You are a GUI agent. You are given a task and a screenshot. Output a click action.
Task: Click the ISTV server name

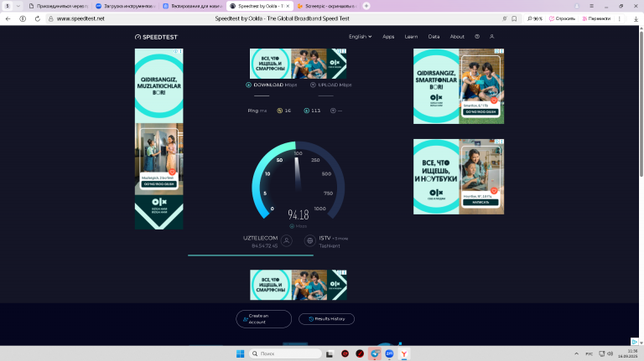325,238
